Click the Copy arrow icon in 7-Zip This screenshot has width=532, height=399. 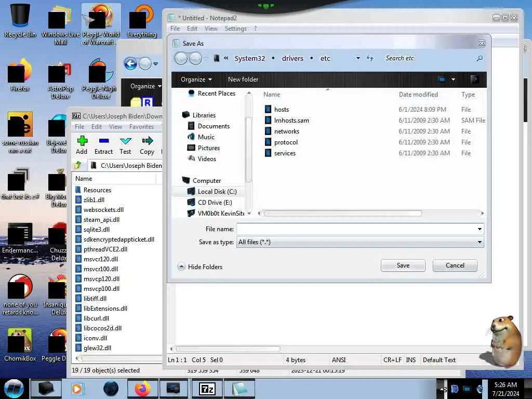click(x=147, y=140)
